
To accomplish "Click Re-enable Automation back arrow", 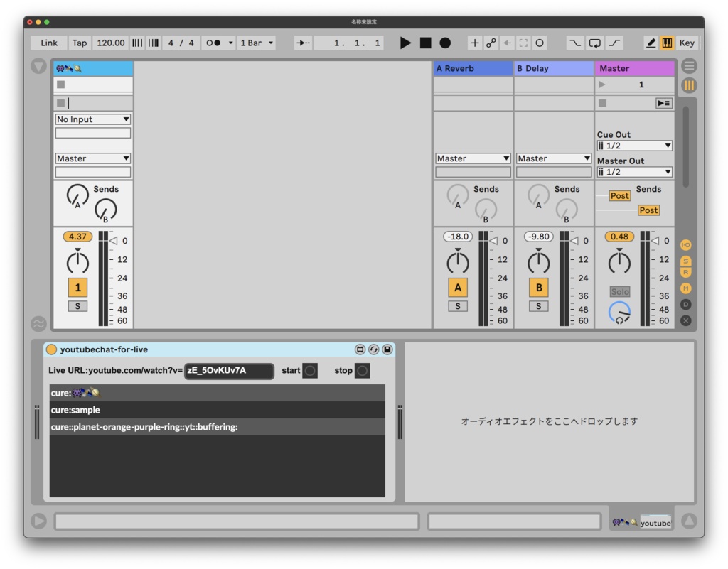I will coord(507,43).
